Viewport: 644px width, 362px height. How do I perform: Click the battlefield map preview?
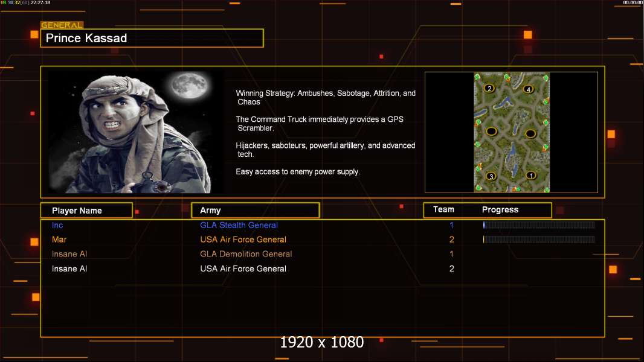click(511, 132)
